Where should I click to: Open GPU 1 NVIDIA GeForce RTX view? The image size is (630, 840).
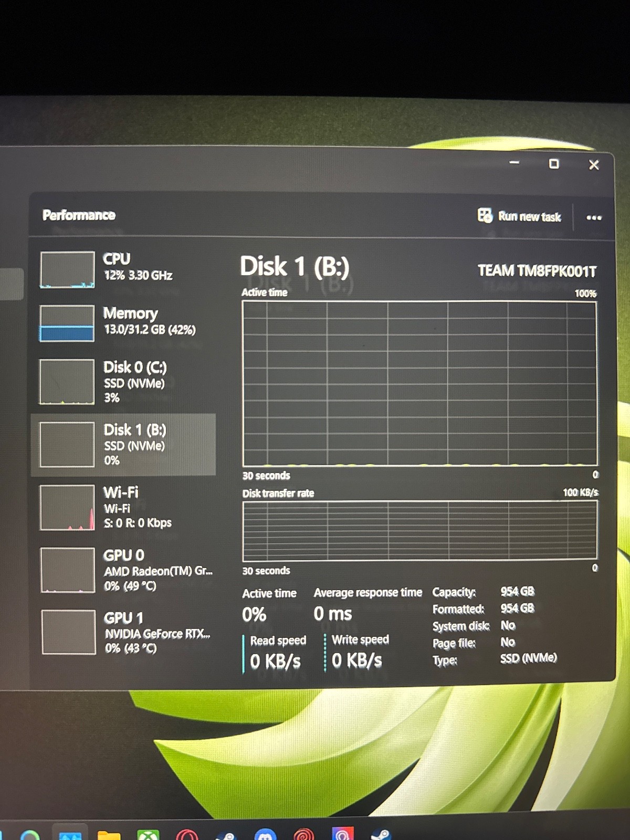[x=123, y=632]
